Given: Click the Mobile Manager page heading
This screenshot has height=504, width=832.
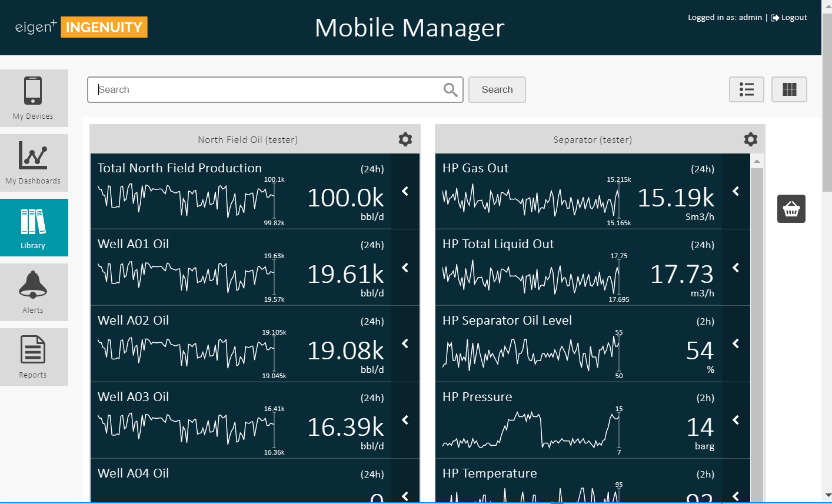Looking at the screenshot, I should [x=410, y=28].
